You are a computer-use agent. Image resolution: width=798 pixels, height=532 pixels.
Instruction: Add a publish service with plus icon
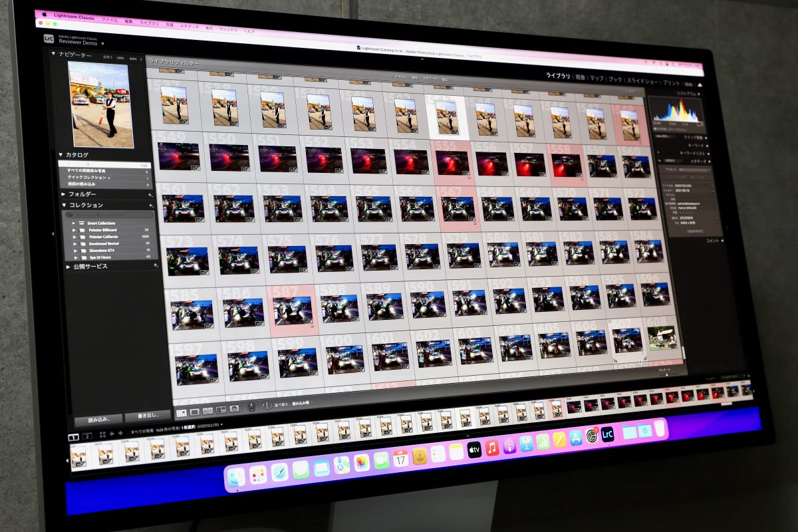[x=156, y=265]
